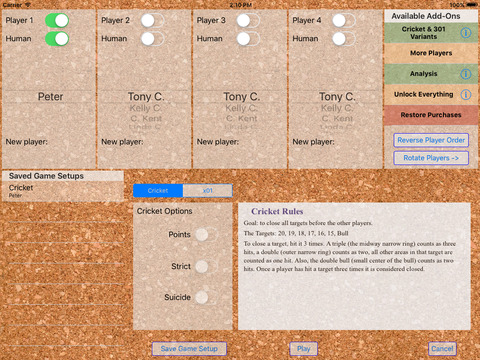Turn on the Strict cricket option
This screenshot has width=480, height=360.
pyautogui.click(x=206, y=266)
